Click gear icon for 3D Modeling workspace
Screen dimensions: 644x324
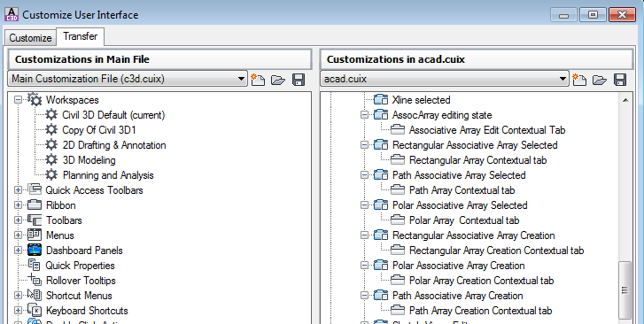[x=51, y=159]
